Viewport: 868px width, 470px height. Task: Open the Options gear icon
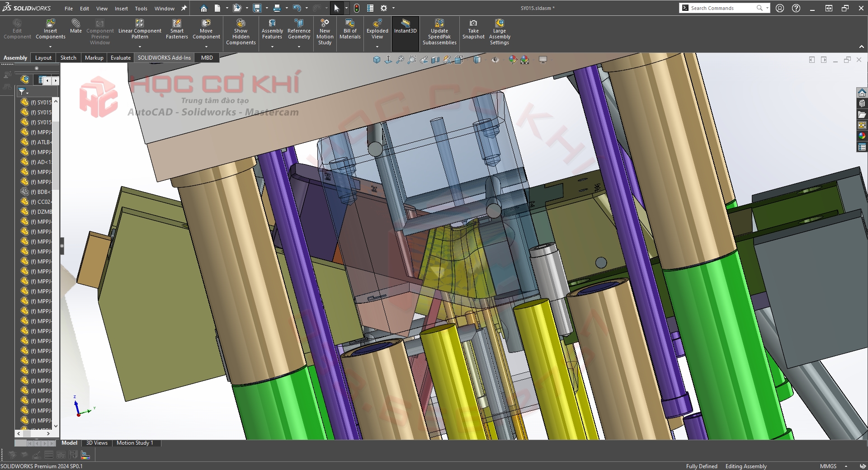(384, 8)
